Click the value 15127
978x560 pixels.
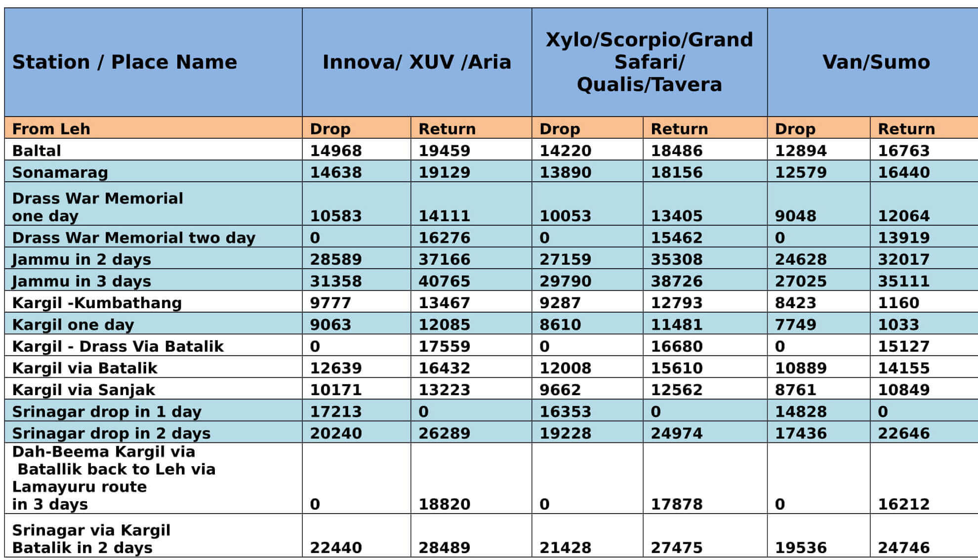tap(904, 346)
